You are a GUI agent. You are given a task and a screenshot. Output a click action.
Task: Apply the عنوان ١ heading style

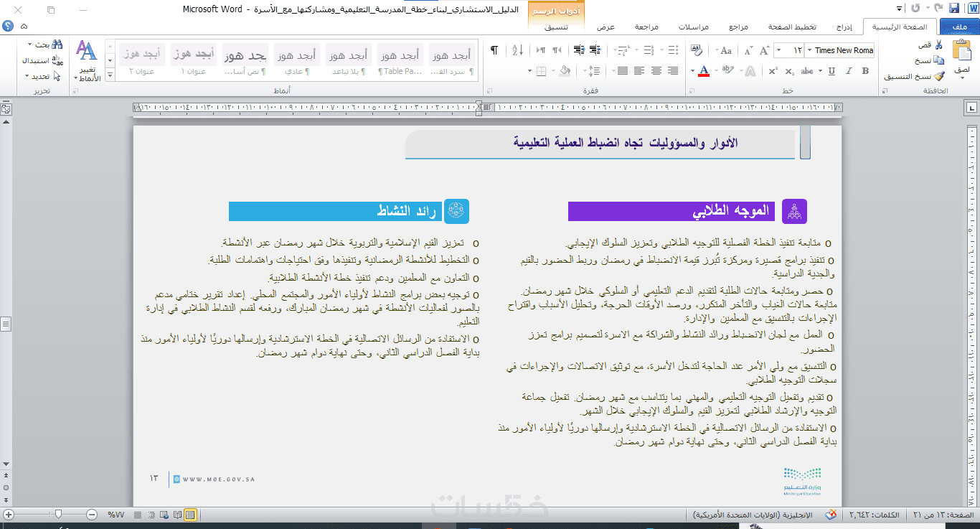pos(193,60)
